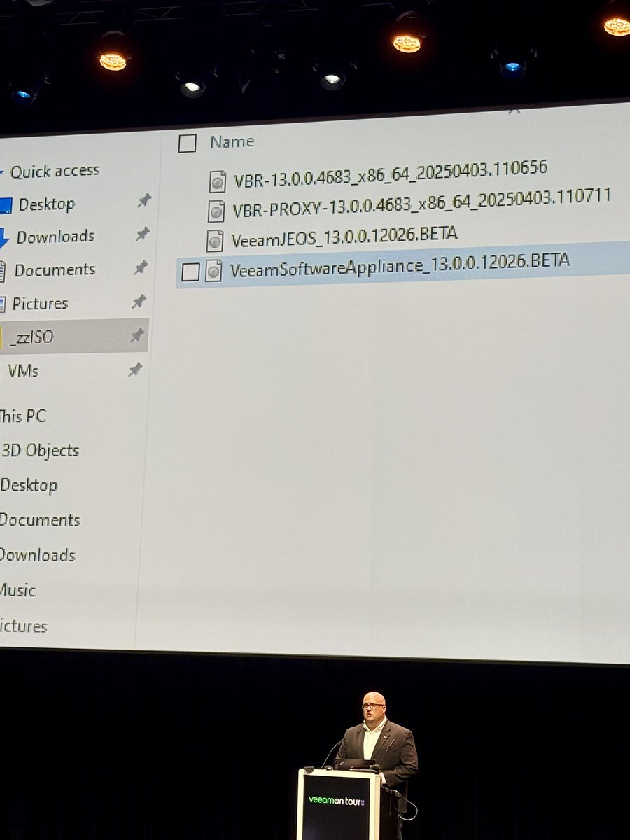Click the VeeamJEOS_13.0.0.12026.BETA file icon
Image resolution: width=630 pixels, height=840 pixels.
[215, 240]
